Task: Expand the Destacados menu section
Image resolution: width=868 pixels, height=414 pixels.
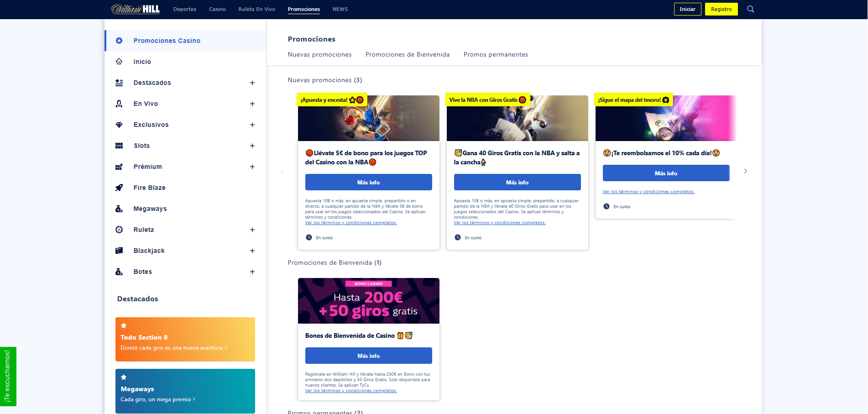Action: pyautogui.click(x=252, y=83)
